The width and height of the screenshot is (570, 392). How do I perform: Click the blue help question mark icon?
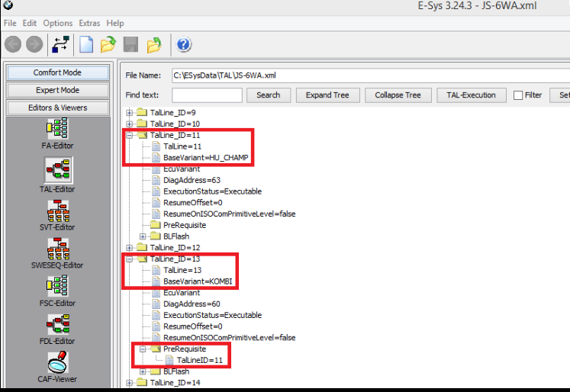point(184,45)
